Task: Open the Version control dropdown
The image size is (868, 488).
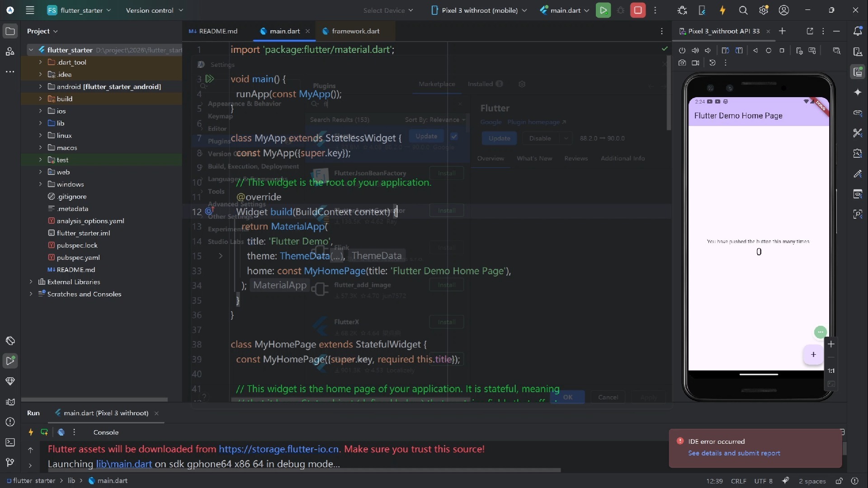Action: point(155,10)
